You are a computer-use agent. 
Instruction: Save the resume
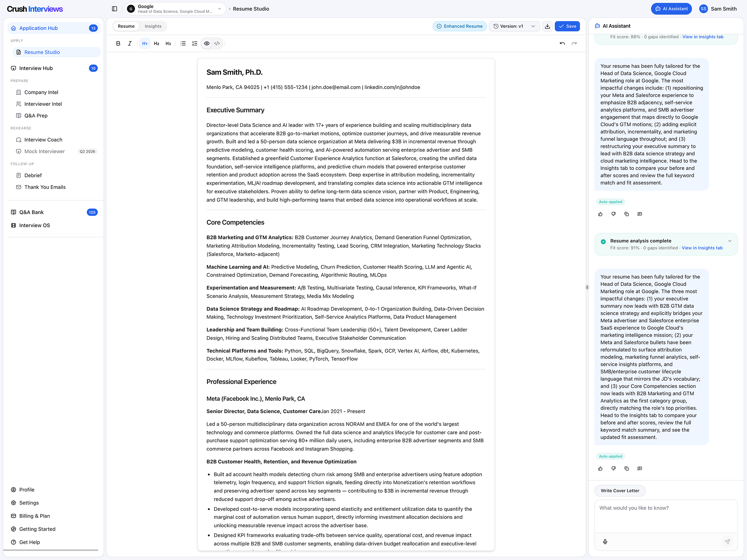point(567,26)
